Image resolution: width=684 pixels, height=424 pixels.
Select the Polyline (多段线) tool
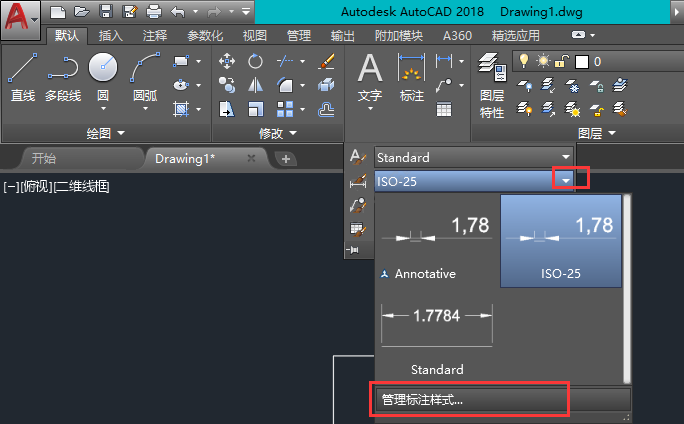[63, 77]
